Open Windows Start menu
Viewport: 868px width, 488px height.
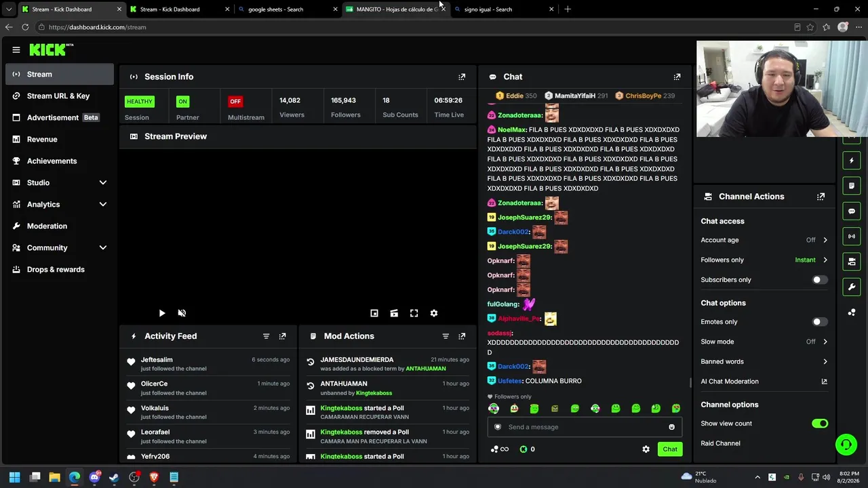[x=15, y=477]
